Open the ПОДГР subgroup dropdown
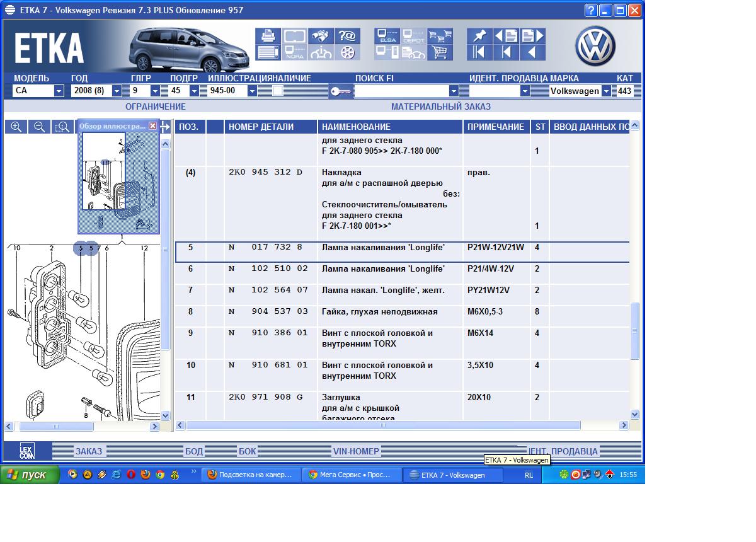This screenshot has width=756, height=542. coord(194,91)
